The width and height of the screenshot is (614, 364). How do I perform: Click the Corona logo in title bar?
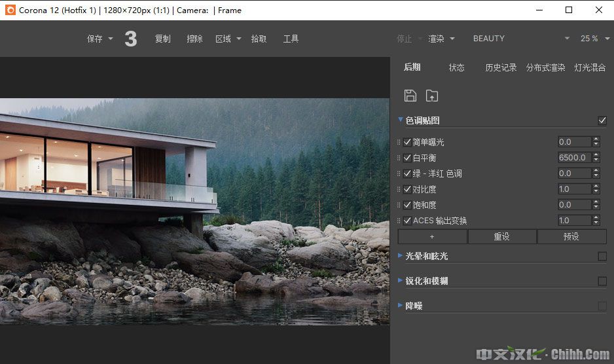(x=9, y=10)
